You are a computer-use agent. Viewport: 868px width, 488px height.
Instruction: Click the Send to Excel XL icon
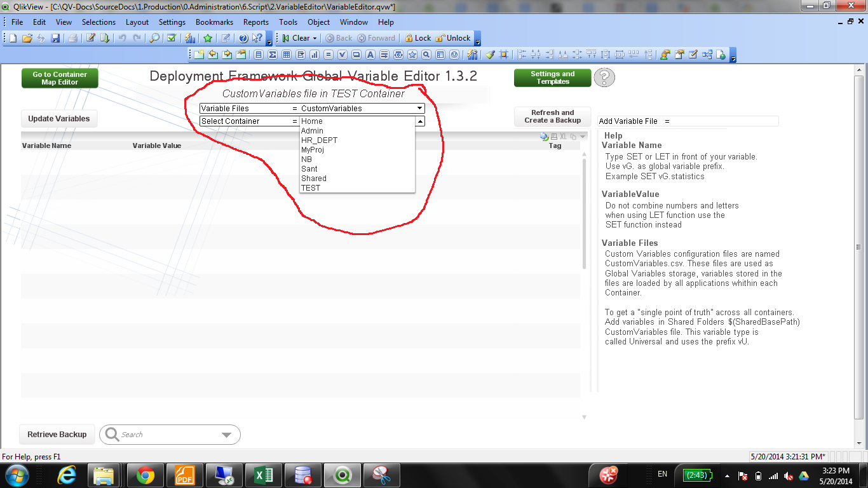point(563,136)
